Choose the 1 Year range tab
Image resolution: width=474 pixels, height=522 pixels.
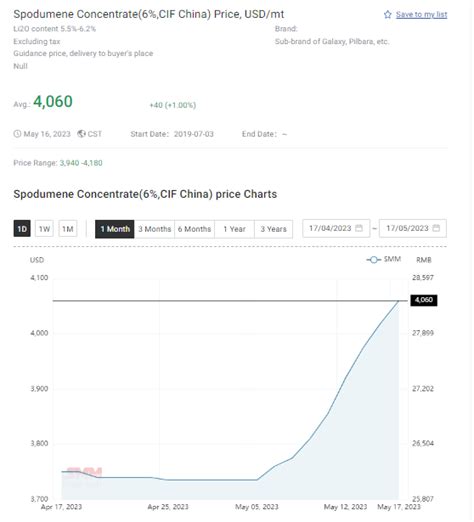click(x=235, y=230)
